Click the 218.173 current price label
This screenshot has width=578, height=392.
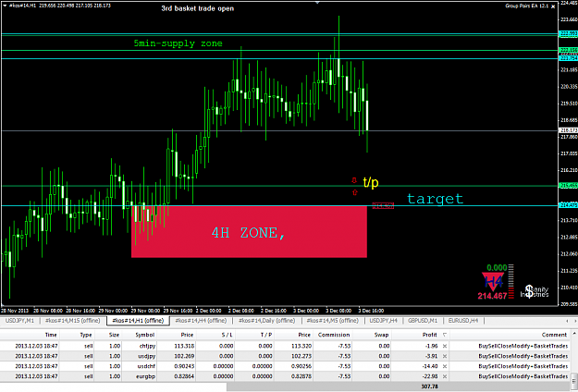coord(568,130)
